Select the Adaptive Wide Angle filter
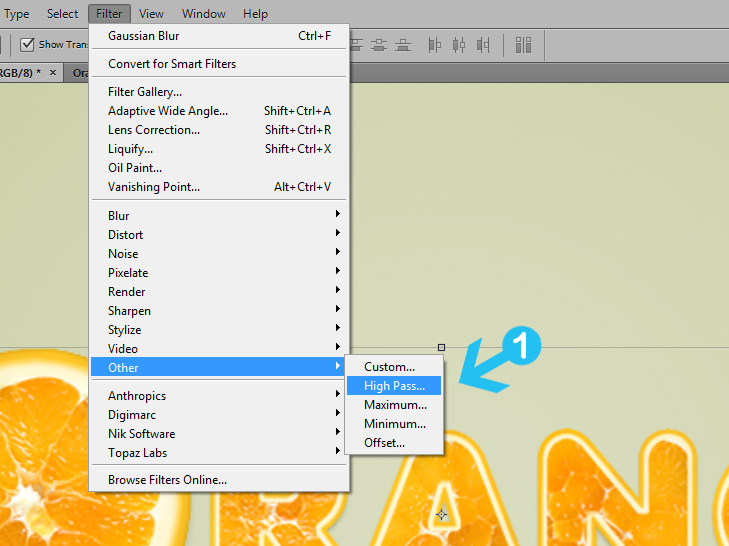 pyautogui.click(x=219, y=111)
